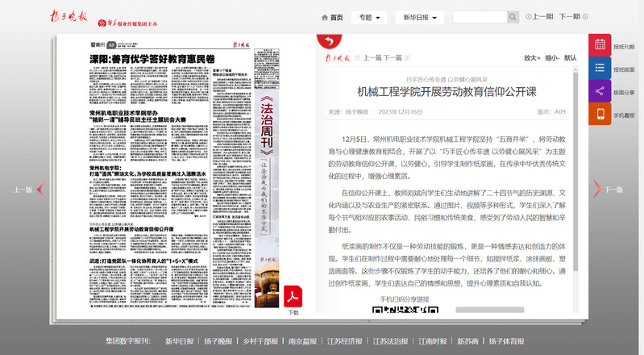Click the purple 版面分享 share icon
Viewport: 644px width, 355px height.
coord(600,92)
